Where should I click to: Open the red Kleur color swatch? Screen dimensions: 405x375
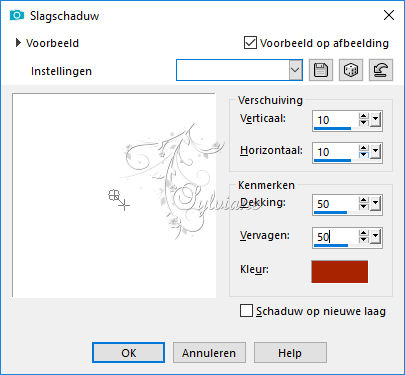[340, 272]
